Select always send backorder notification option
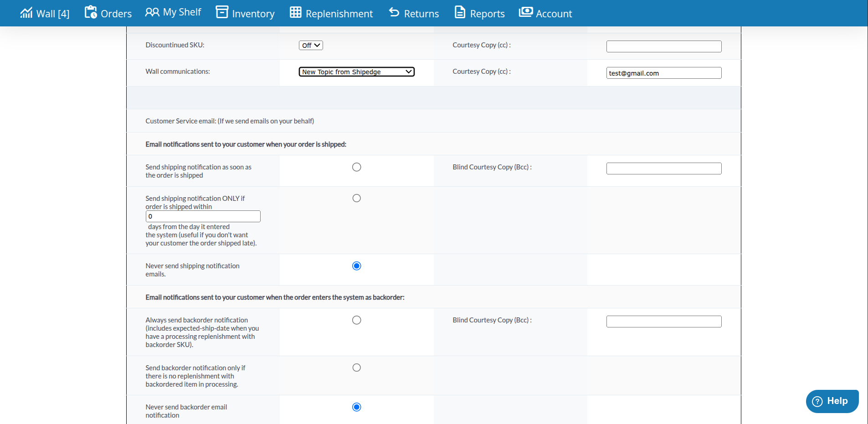The width and height of the screenshot is (868, 424). point(357,320)
